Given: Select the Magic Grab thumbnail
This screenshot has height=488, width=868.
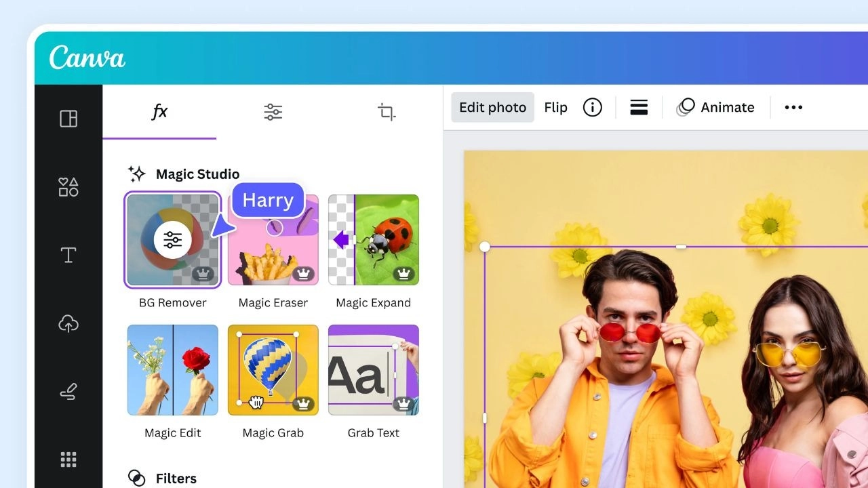Looking at the screenshot, I should [273, 370].
